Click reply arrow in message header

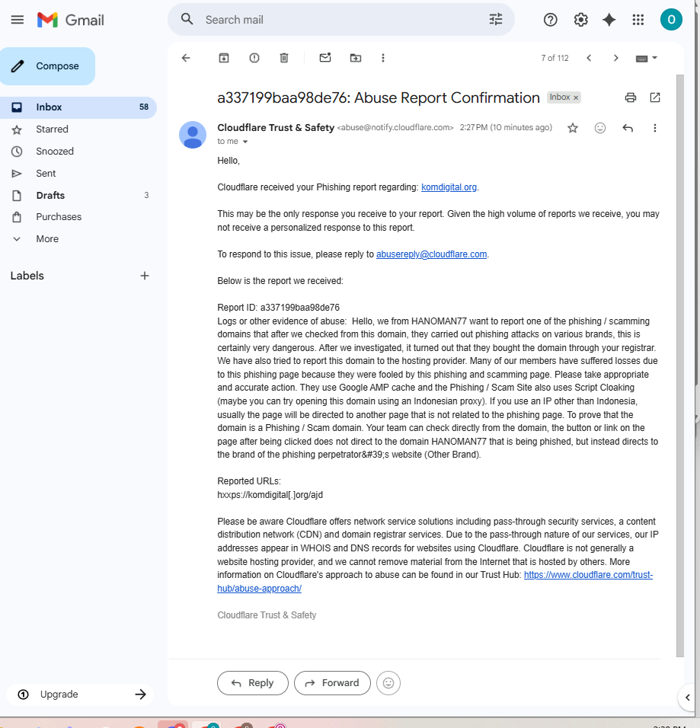628,128
